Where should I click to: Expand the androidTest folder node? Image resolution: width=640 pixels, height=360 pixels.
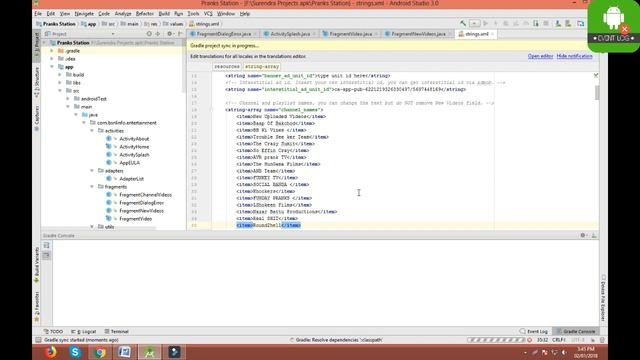[x=68, y=99]
